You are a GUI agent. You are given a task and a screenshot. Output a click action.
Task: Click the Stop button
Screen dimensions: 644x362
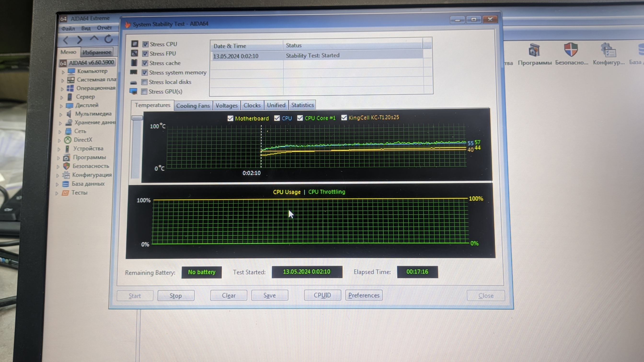(x=176, y=296)
